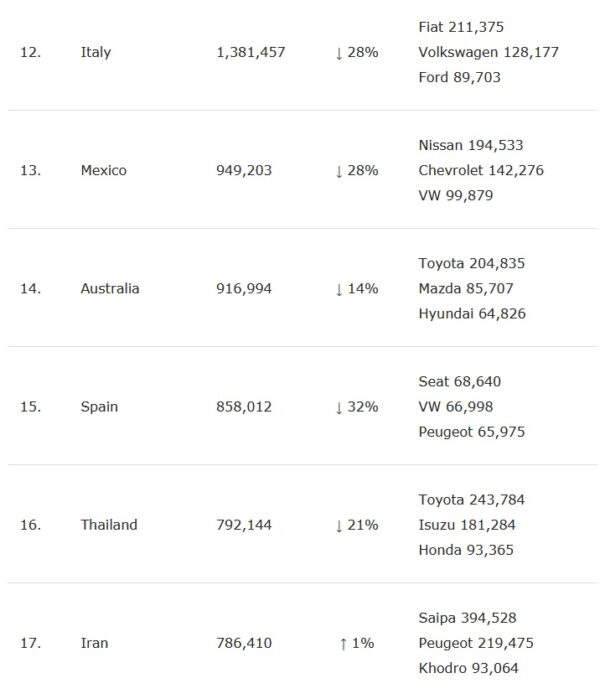Viewport: 600px width, 699px height.
Task: Select the Seat 68,640 entry
Action: pyautogui.click(x=460, y=381)
